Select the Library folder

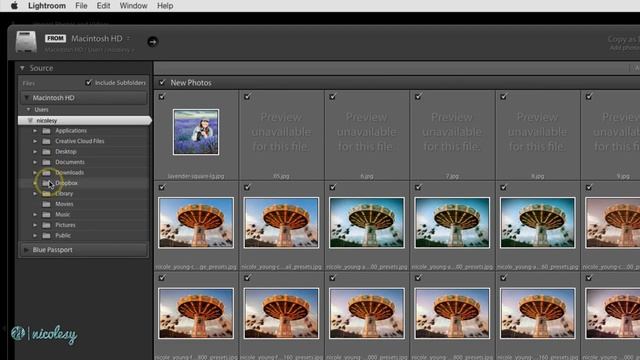64,193
